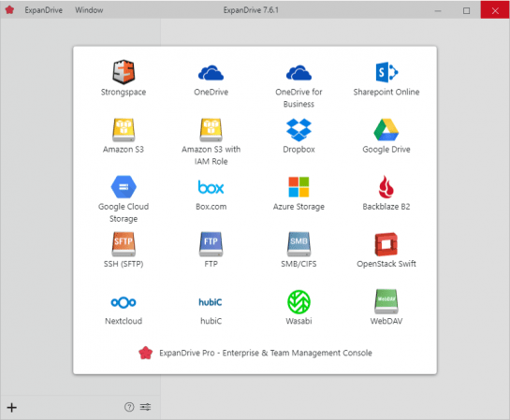Viewport: 510px width, 420px height.
Task: Open the Window menu
Action: click(x=89, y=10)
